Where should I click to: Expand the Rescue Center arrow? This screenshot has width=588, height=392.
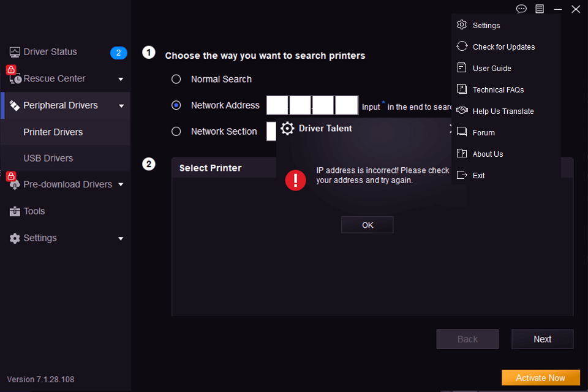121,79
